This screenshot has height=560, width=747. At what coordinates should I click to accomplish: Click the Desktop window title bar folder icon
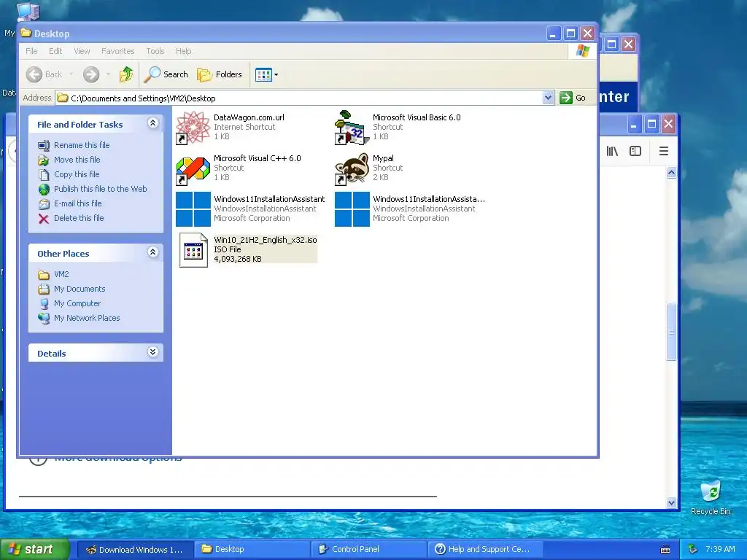tap(26, 33)
